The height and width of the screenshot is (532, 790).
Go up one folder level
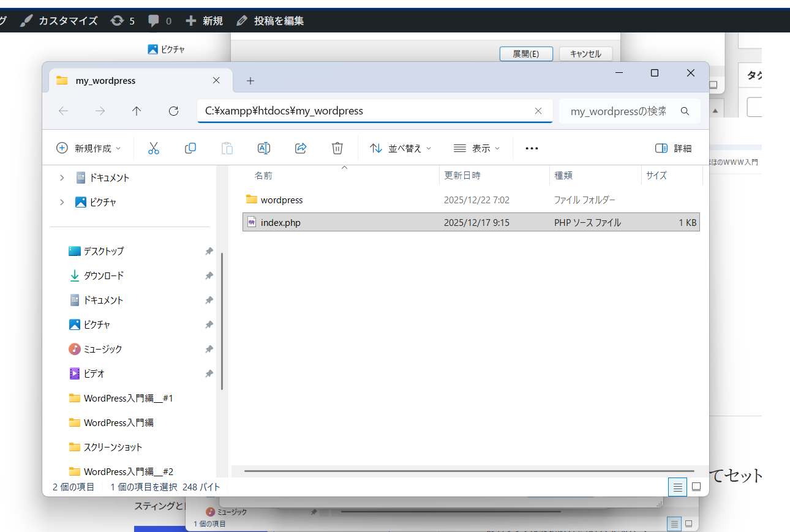[137, 111]
